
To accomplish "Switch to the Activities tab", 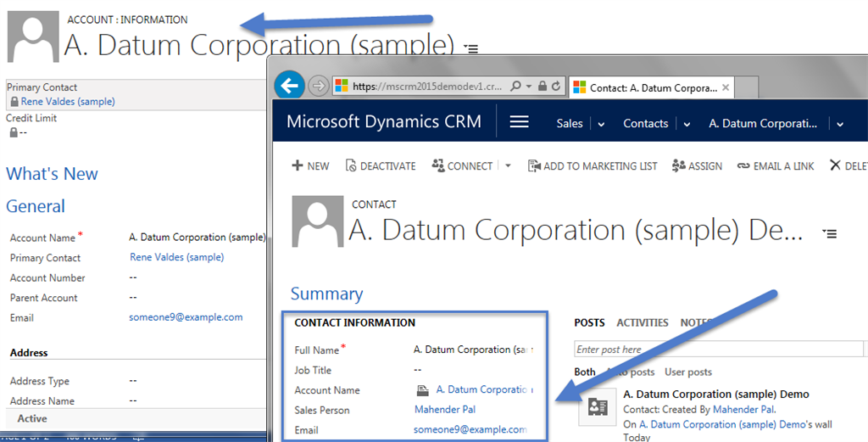I will point(642,322).
